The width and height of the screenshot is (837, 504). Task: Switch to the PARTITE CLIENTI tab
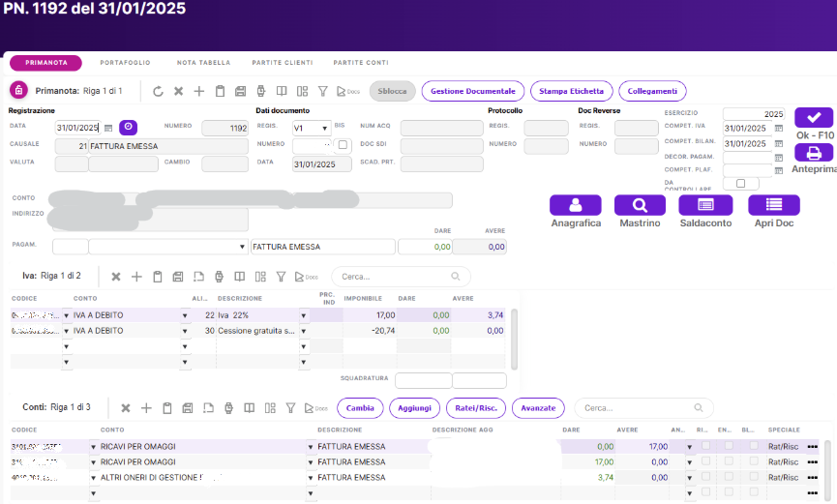pyautogui.click(x=283, y=63)
